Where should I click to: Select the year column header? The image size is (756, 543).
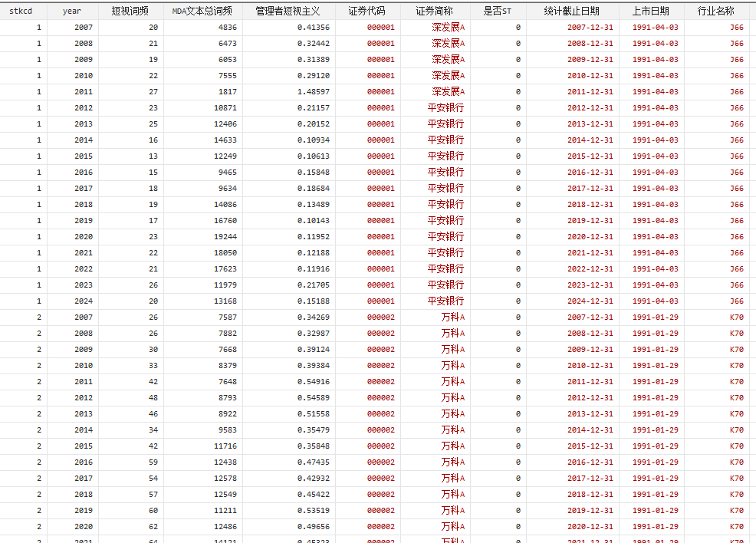click(72, 11)
